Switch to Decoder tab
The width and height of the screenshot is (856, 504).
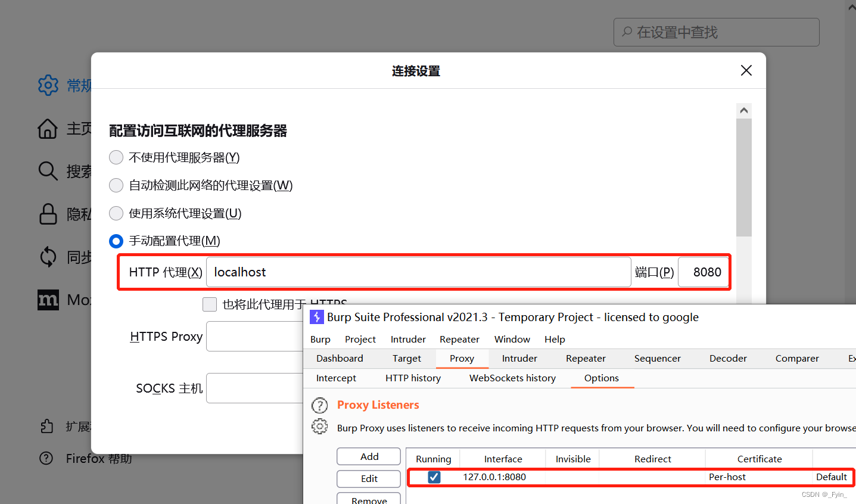point(728,358)
